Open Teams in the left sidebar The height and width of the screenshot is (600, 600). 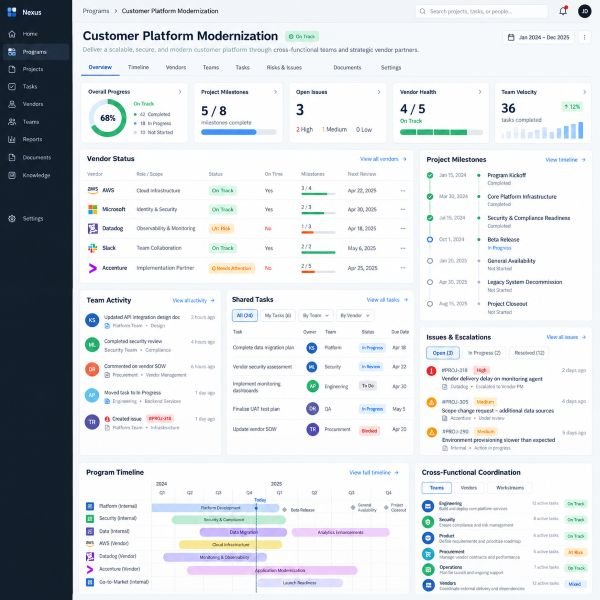(34, 122)
